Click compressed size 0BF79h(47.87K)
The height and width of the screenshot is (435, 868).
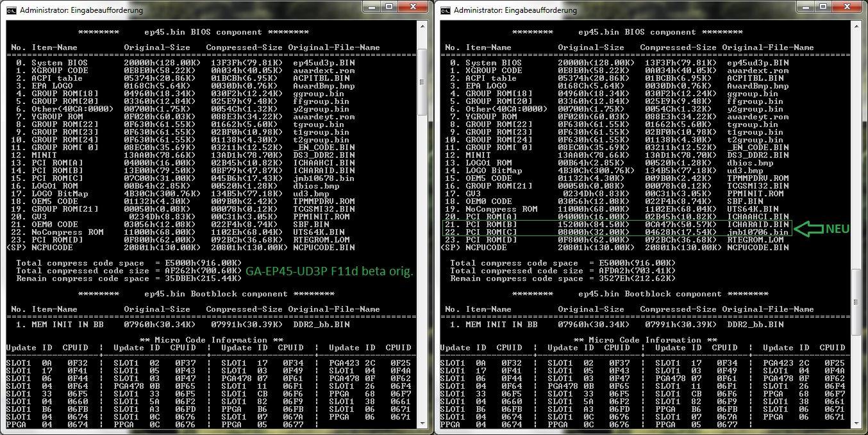[247, 171]
